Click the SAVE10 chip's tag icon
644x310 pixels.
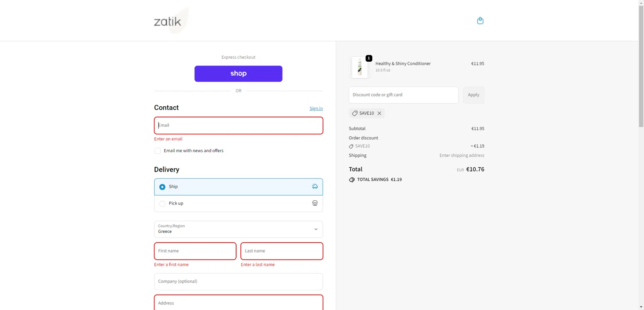click(355, 113)
